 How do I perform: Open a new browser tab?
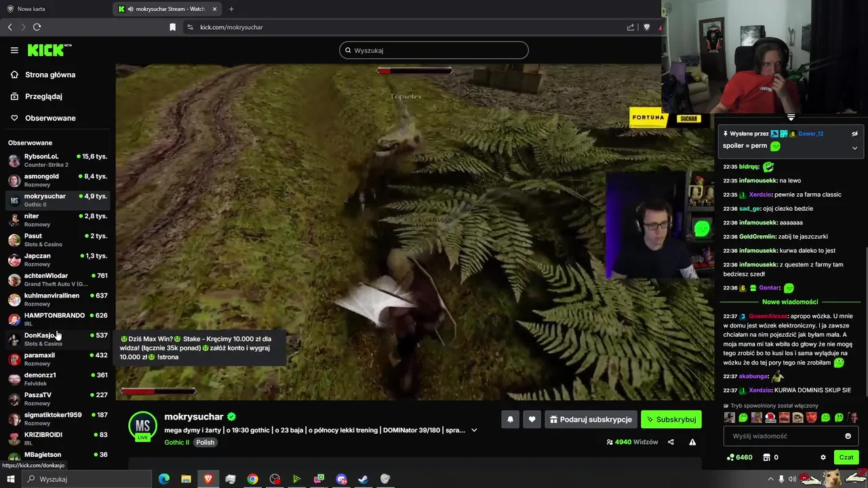(231, 9)
